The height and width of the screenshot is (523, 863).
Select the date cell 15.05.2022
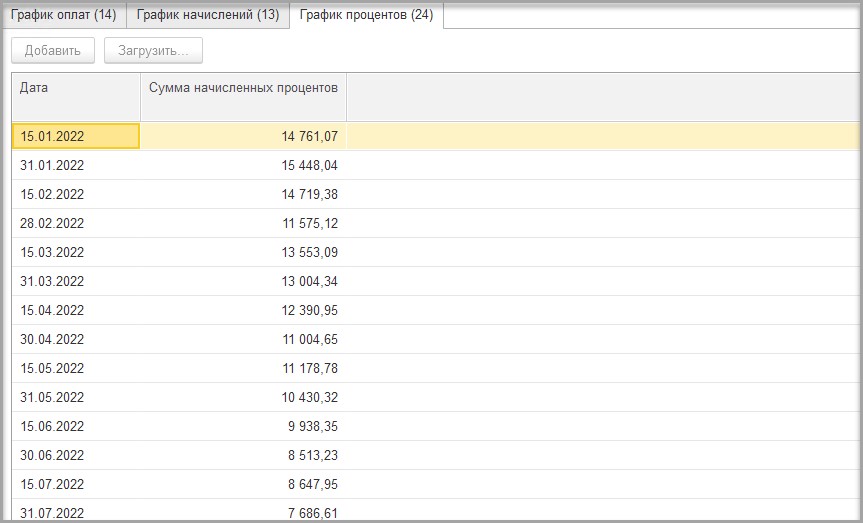click(76, 368)
